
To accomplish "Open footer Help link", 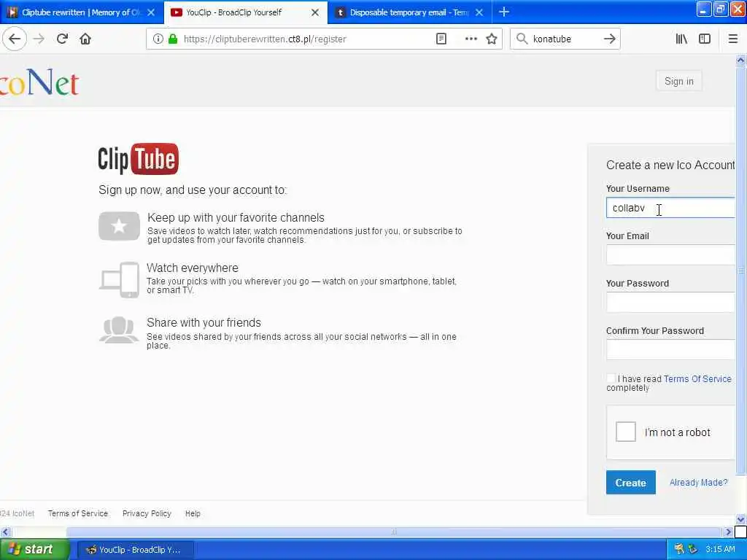I will (193, 513).
